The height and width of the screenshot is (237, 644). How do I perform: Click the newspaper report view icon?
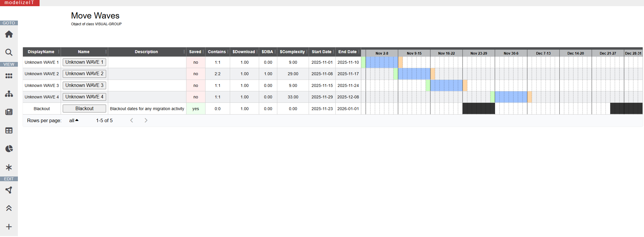(x=9, y=112)
